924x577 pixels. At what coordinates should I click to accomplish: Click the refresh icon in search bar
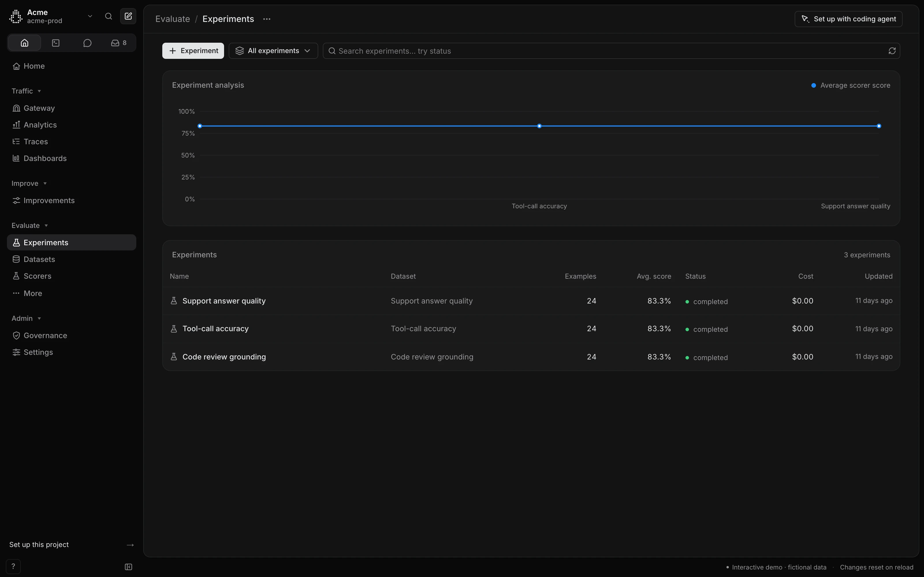pos(892,51)
